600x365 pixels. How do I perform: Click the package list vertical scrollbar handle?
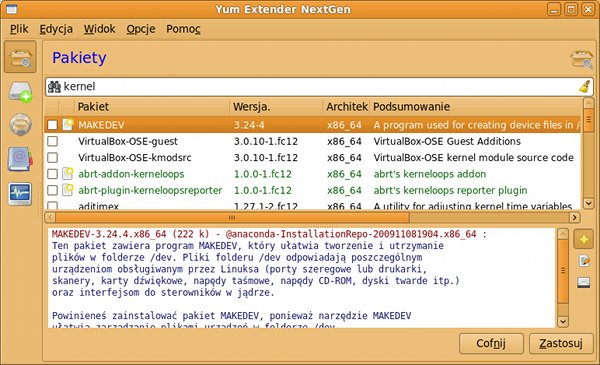click(x=589, y=120)
